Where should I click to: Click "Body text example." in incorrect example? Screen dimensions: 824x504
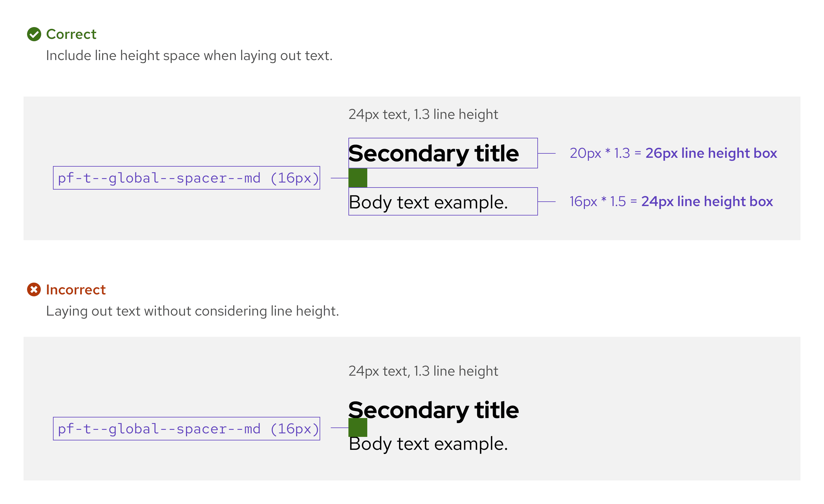pyautogui.click(x=428, y=444)
